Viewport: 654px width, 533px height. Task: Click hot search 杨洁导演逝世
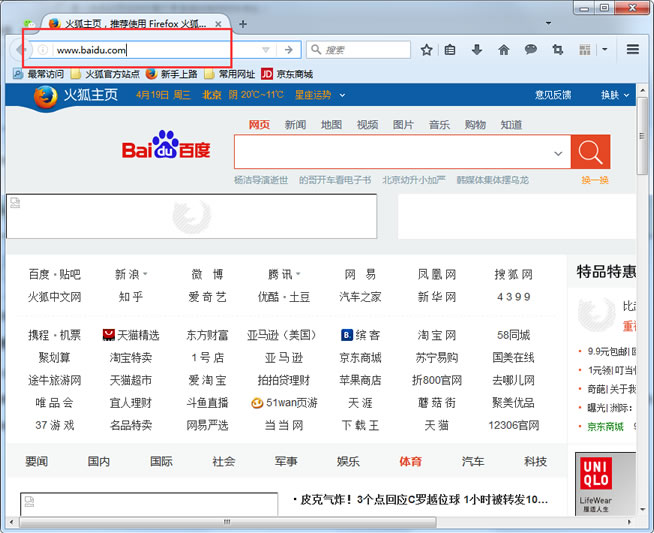click(261, 180)
